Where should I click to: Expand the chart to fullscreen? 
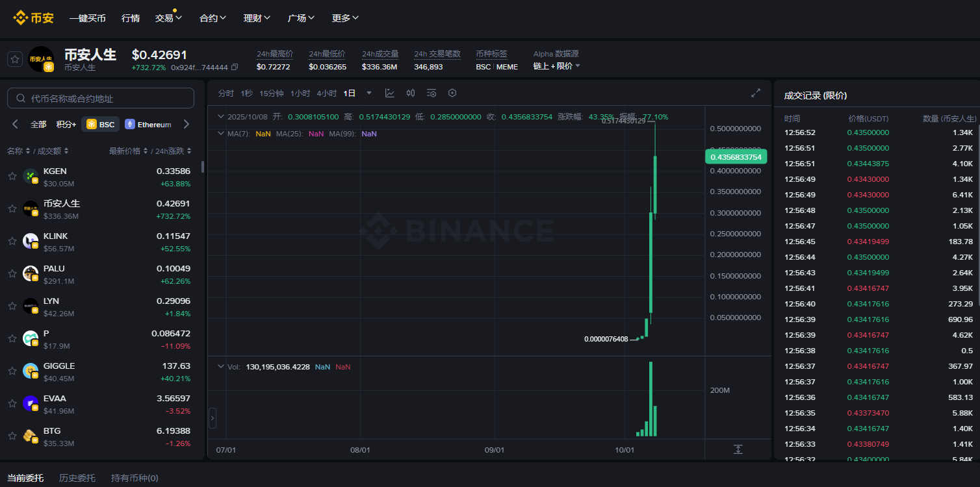756,93
